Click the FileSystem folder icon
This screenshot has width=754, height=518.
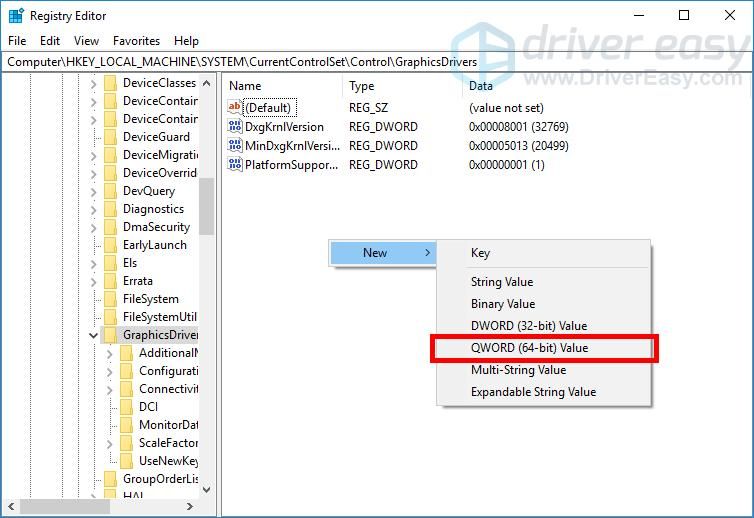click(x=110, y=299)
